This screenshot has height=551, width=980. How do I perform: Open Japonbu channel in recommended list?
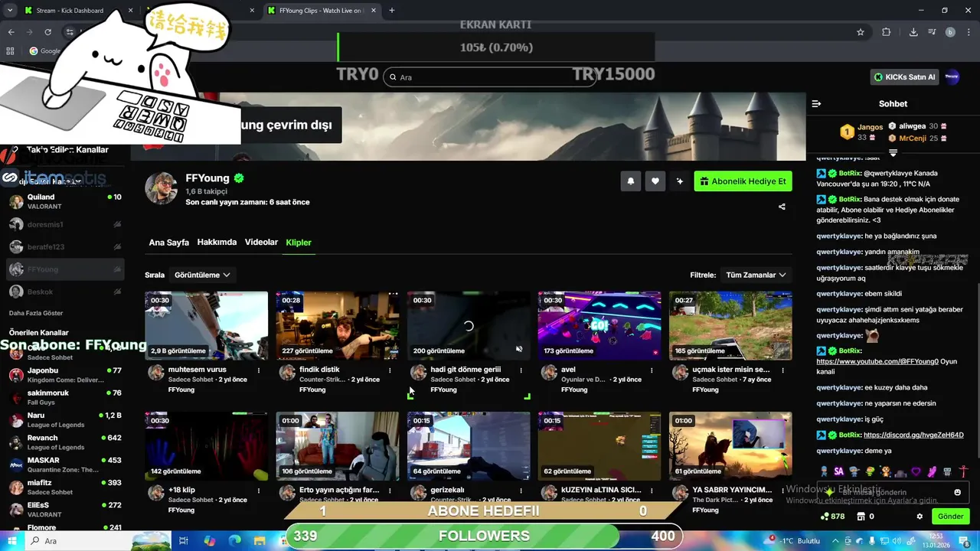(65, 375)
